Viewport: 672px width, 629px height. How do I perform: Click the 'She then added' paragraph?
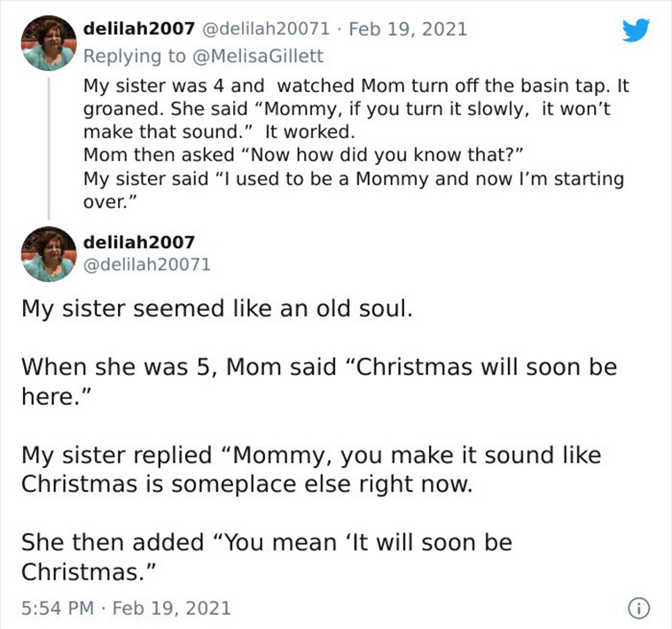coord(267,557)
